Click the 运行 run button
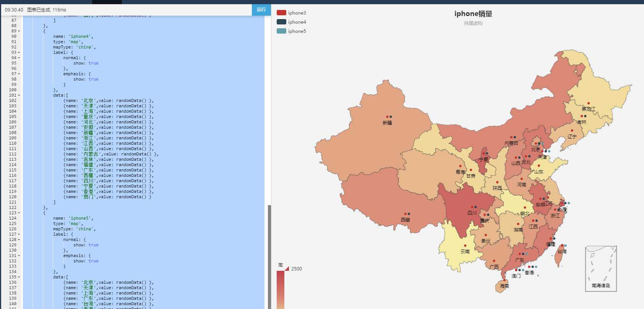The width and height of the screenshot is (644, 309). click(261, 10)
